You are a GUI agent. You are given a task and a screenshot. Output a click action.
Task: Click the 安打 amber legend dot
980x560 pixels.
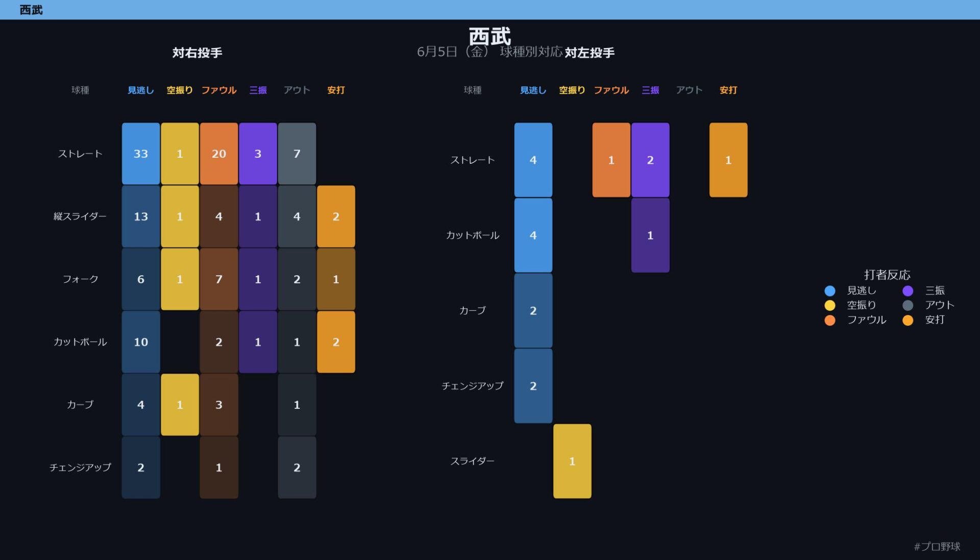coord(908,320)
